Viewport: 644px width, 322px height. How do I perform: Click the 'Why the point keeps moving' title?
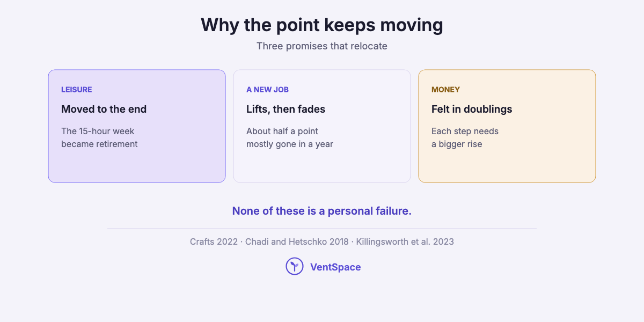click(x=322, y=25)
